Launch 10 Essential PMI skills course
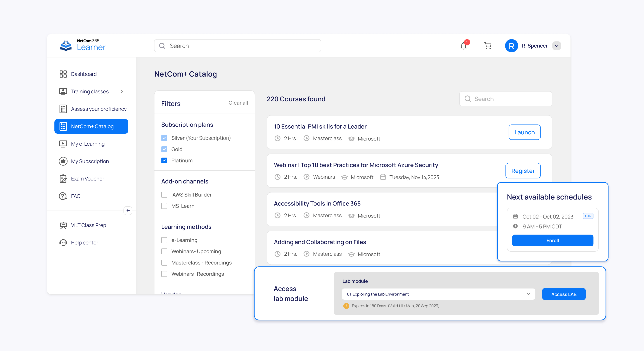This screenshot has width=644, height=351. point(525,132)
